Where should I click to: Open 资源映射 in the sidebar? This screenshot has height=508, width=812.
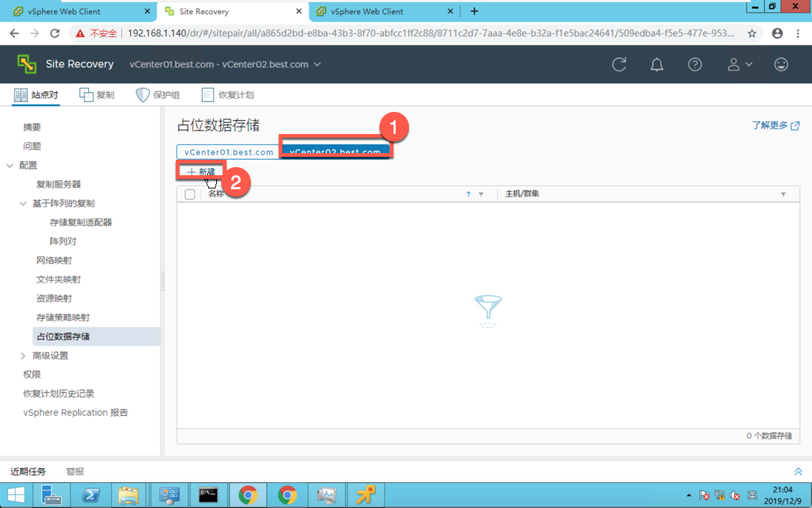pos(54,299)
